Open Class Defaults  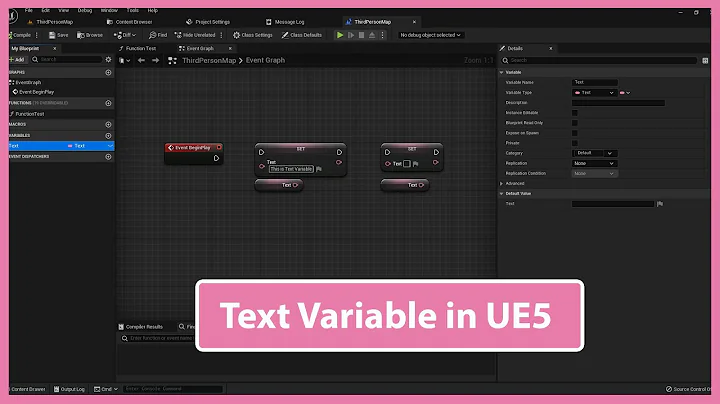tap(302, 35)
